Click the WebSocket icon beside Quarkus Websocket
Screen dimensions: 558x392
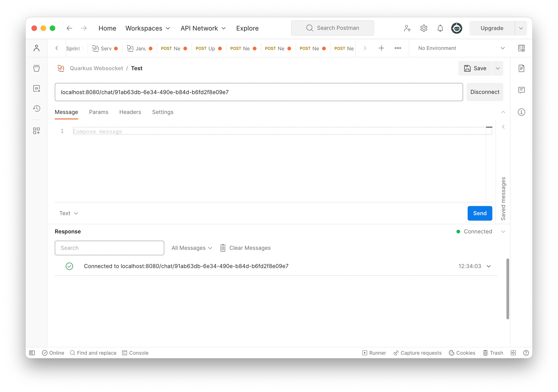point(61,68)
